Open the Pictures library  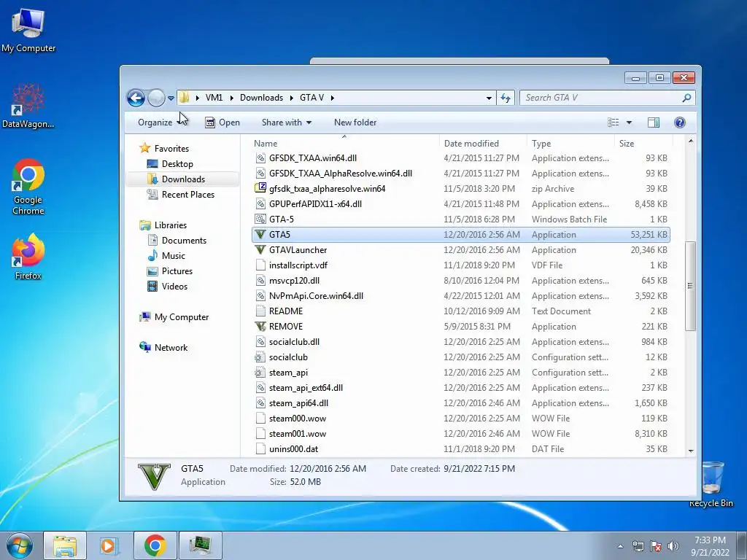[x=169, y=271]
